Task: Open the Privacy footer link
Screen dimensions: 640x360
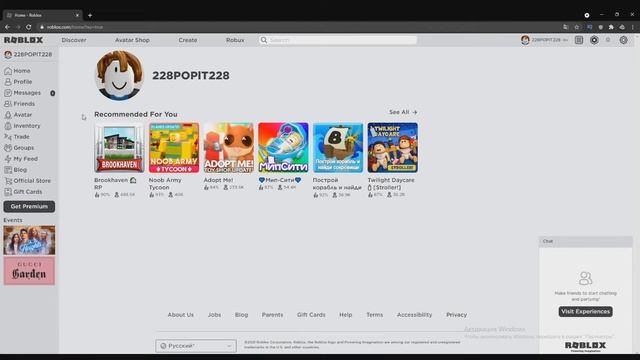Action: 456,315
